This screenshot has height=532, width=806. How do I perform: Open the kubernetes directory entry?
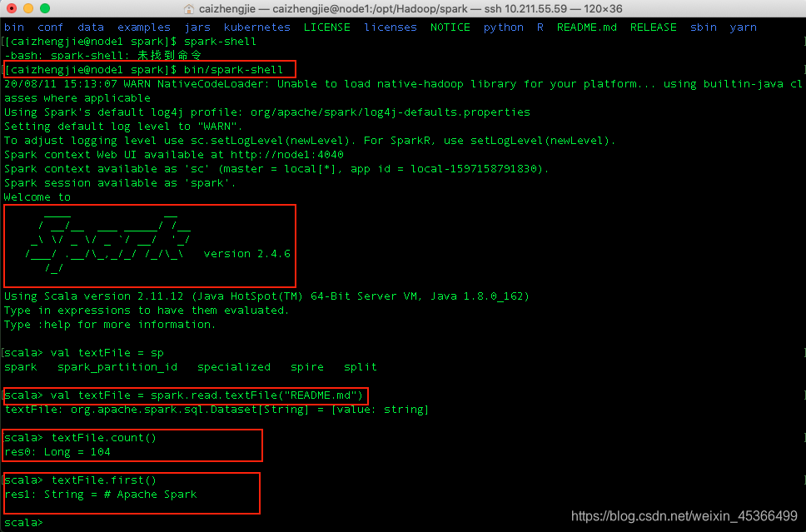(x=256, y=27)
